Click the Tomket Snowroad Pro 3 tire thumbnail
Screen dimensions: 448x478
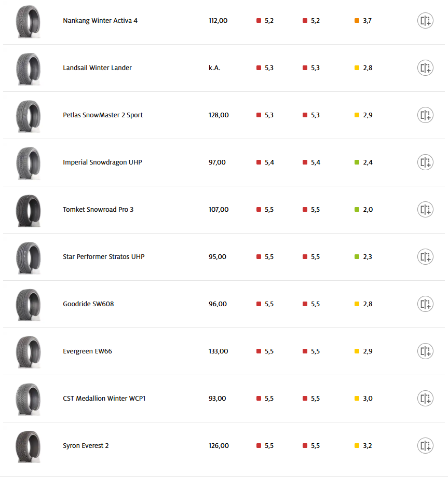tap(28, 210)
